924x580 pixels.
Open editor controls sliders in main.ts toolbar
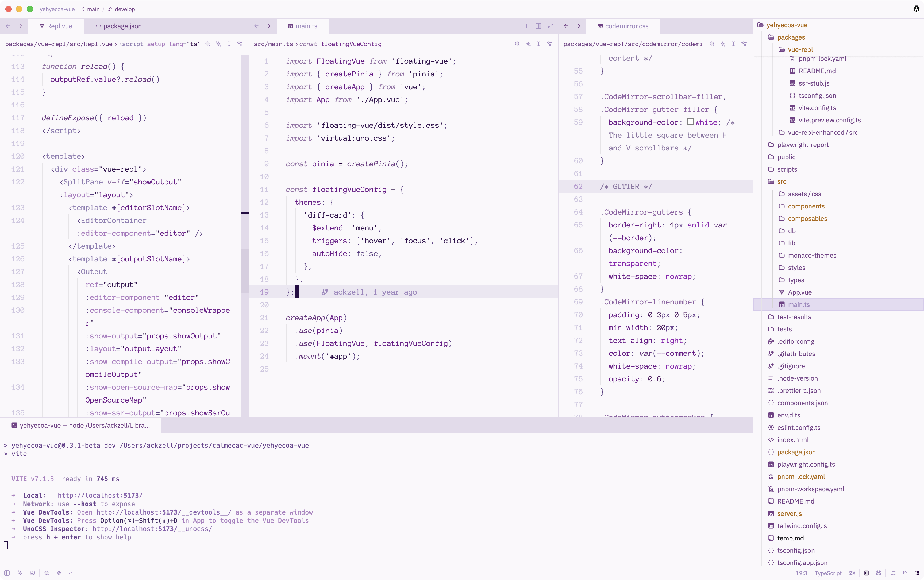549,44
